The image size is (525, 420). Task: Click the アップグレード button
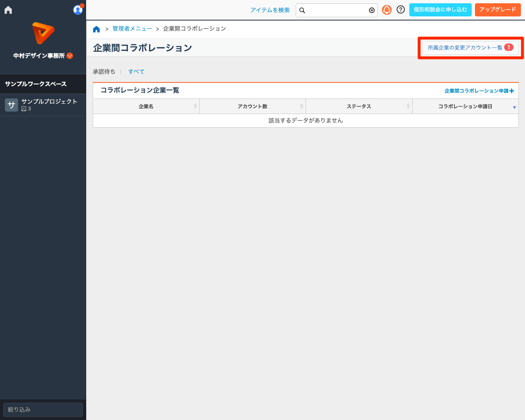(x=498, y=9)
